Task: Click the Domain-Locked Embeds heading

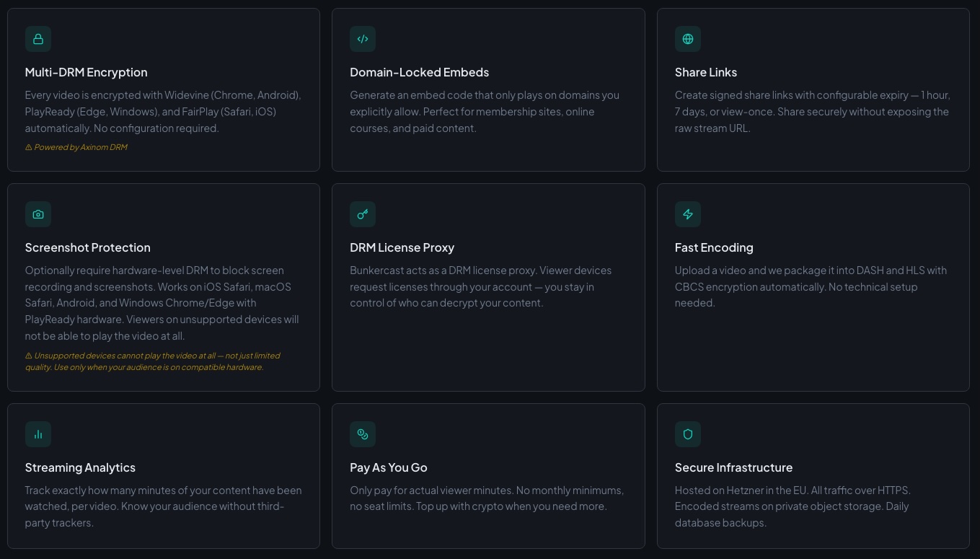Action: [x=419, y=72]
